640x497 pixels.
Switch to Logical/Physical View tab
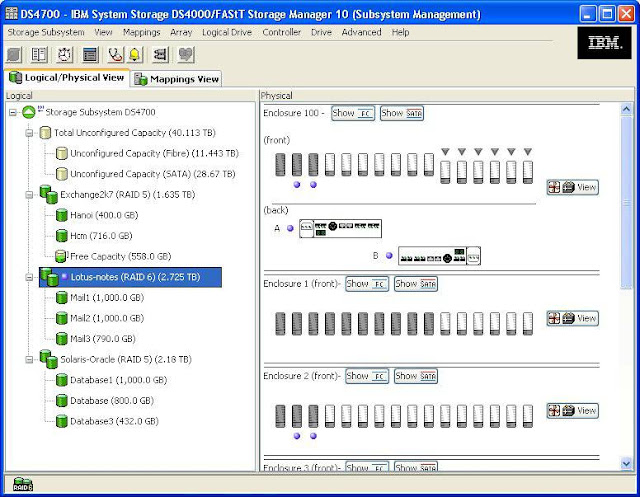click(x=67, y=78)
